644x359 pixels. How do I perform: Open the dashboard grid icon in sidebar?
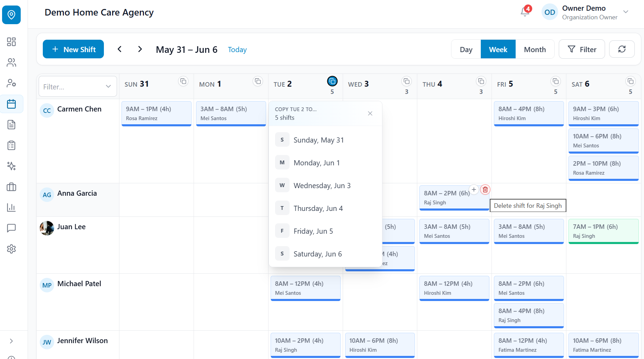tap(11, 42)
